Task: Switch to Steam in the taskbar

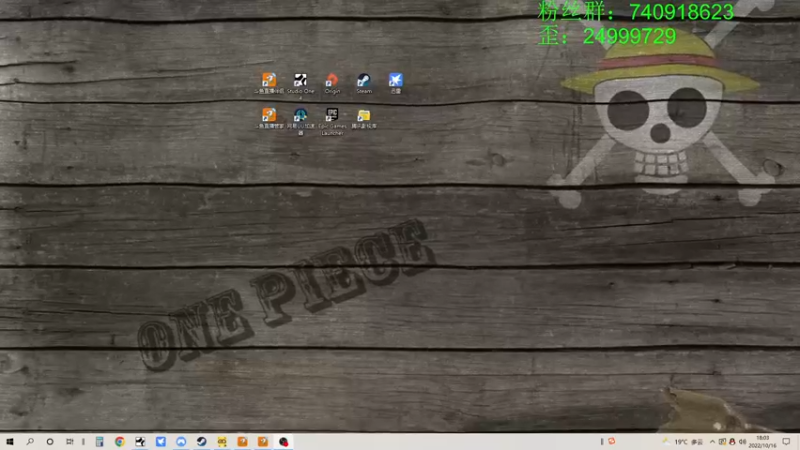Action: coord(202,441)
